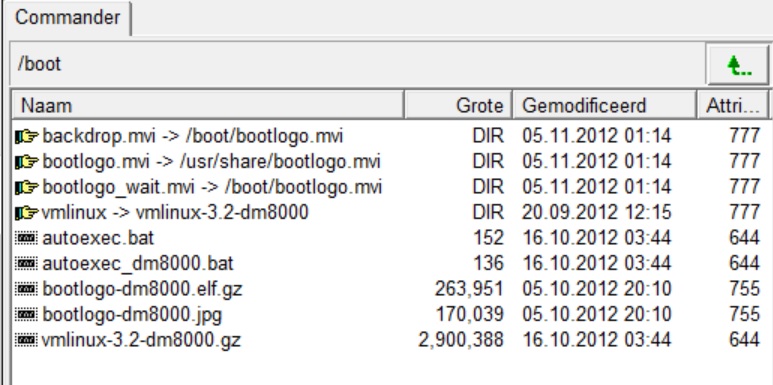Switch to the Commander tab
Viewport: 773px width, 385px height.
68,18
